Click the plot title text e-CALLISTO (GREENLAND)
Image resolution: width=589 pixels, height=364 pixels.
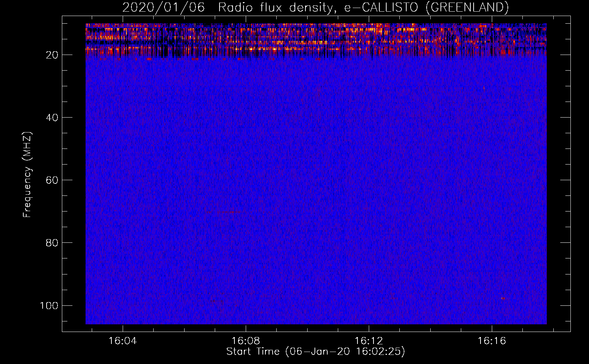tap(426, 7)
